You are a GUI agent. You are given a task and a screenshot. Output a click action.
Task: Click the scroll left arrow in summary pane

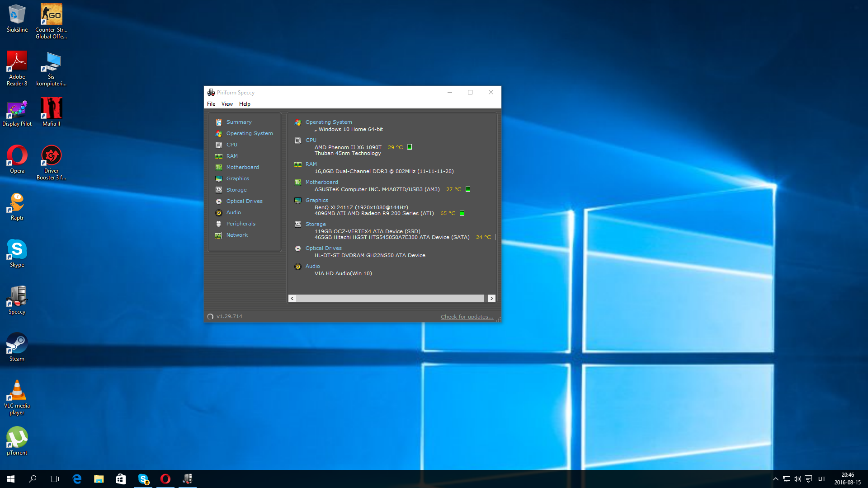tap(292, 299)
